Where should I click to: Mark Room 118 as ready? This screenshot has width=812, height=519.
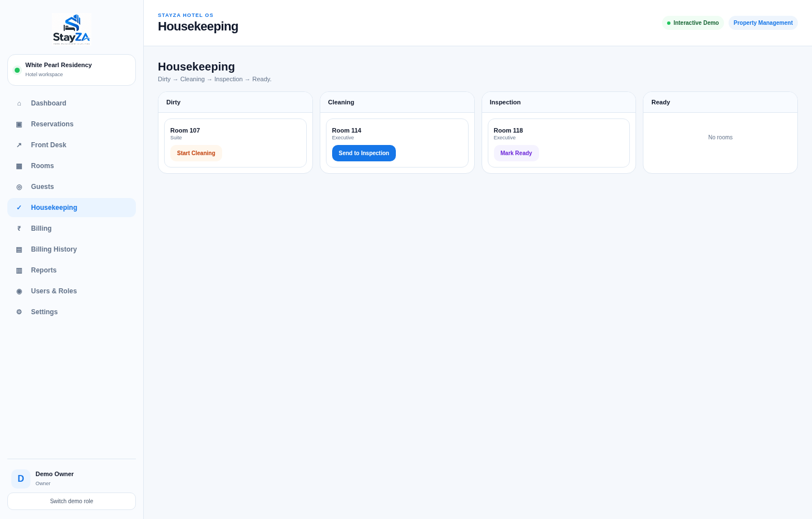(516, 153)
